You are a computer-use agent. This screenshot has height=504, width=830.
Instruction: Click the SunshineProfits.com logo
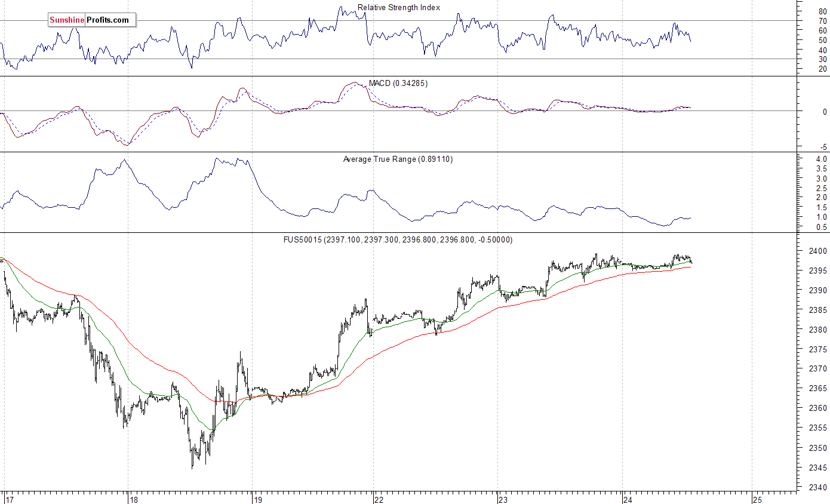[x=92, y=20]
